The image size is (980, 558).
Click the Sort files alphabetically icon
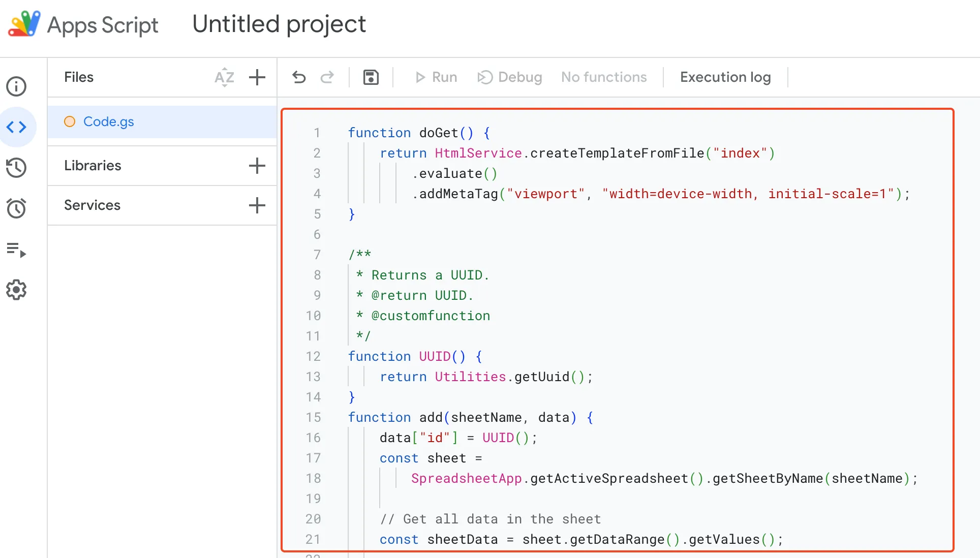224,77
